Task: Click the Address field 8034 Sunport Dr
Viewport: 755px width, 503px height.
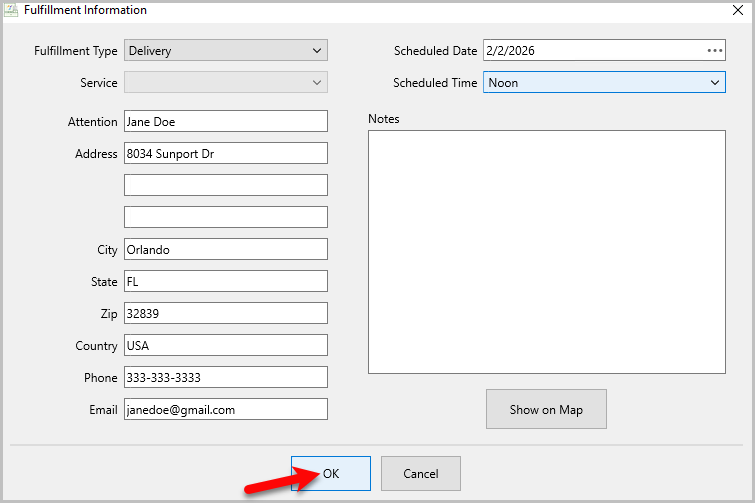Action: pyautogui.click(x=226, y=153)
